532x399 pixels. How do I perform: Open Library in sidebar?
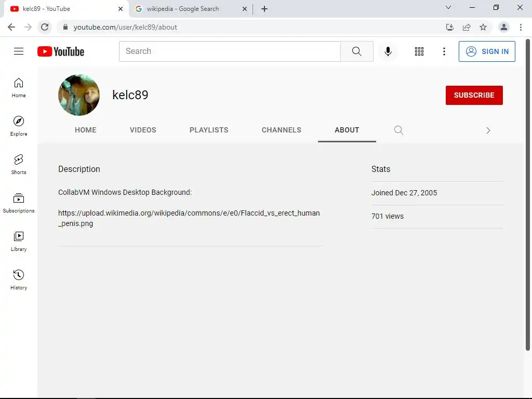click(x=19, y=241)
